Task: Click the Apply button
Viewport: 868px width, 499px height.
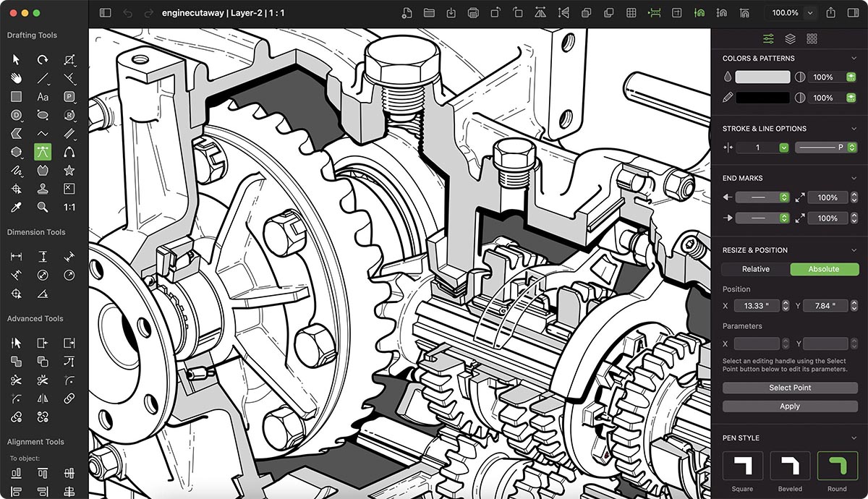Action: point(789,406)
